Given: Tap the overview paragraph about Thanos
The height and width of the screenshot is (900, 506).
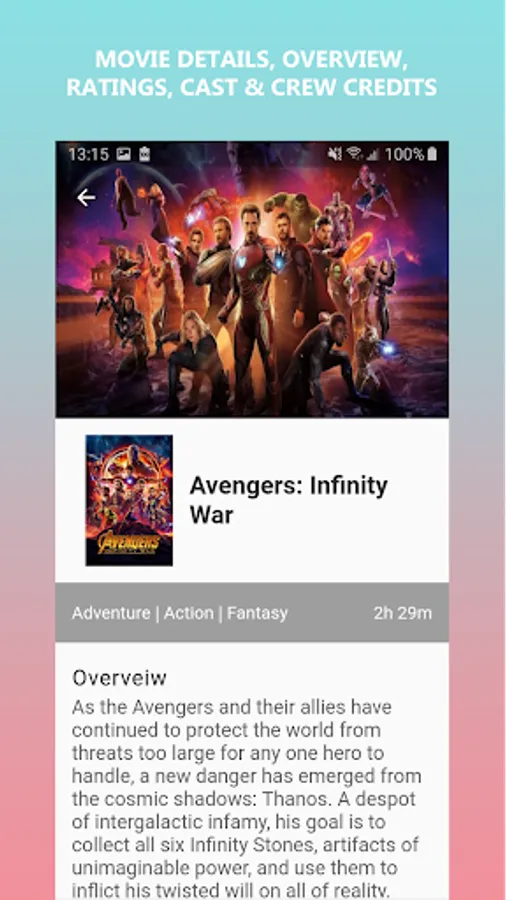Looking at the screenshot, I should [x=246, y=798].
